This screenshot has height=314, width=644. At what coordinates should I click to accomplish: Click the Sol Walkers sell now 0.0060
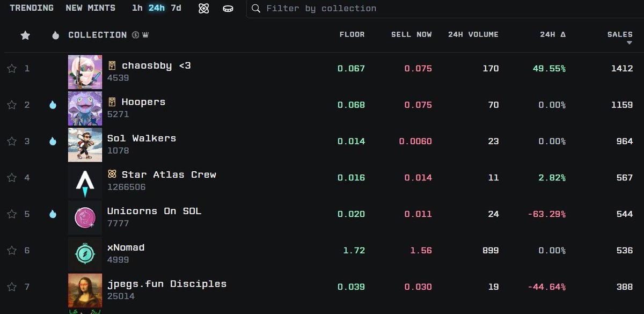[x=415, y=142]
